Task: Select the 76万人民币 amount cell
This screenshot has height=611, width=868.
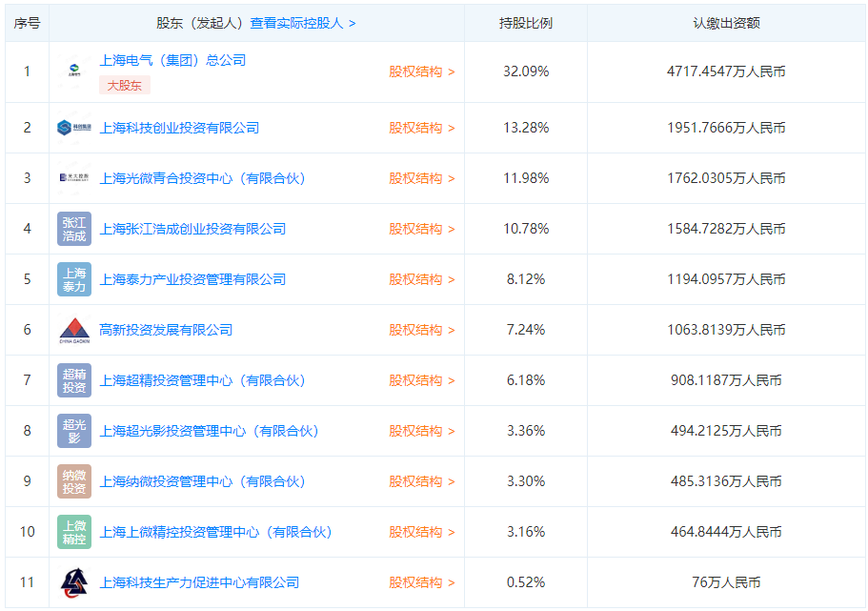Action: [x=726, y=582]
